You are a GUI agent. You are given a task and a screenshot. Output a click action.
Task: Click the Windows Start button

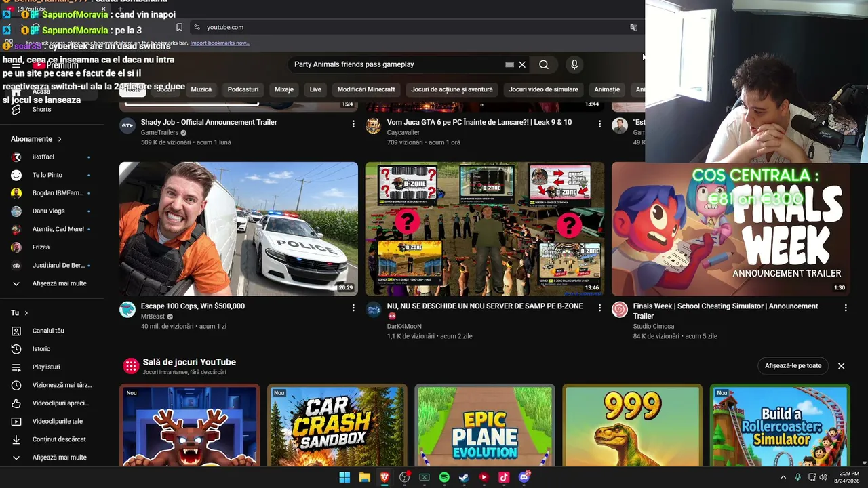tap(344, 477)
